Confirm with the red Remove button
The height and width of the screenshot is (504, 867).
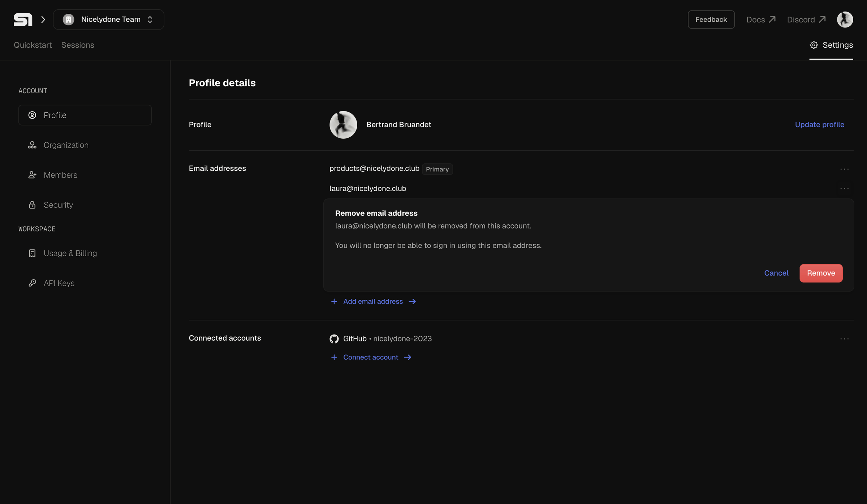[821, 273]
